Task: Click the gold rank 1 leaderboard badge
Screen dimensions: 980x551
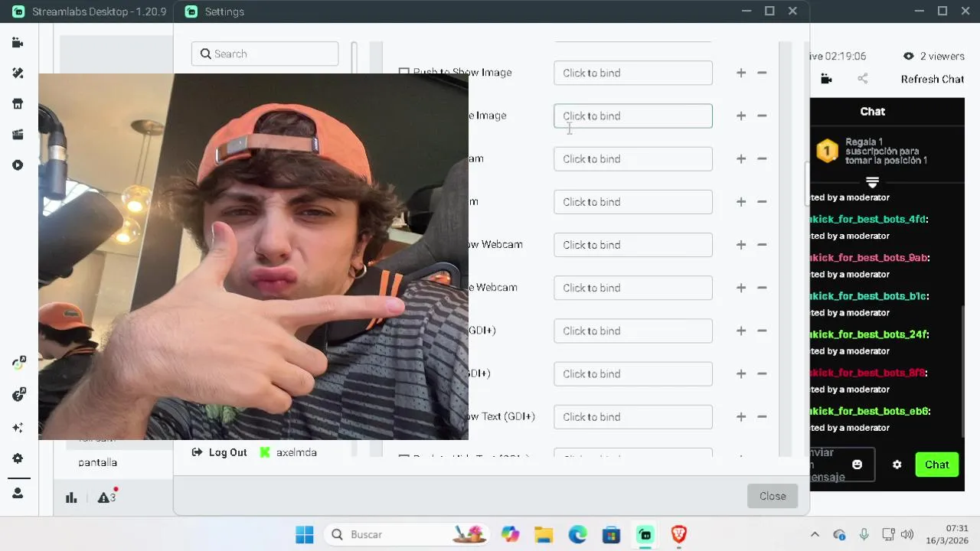Action: 827,151
